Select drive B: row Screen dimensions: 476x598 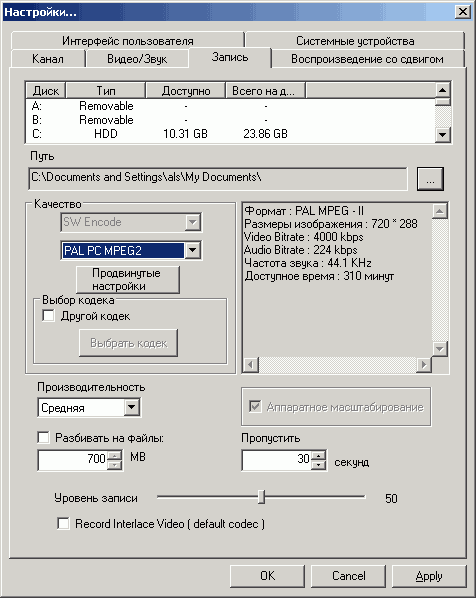tap(230, 120)
